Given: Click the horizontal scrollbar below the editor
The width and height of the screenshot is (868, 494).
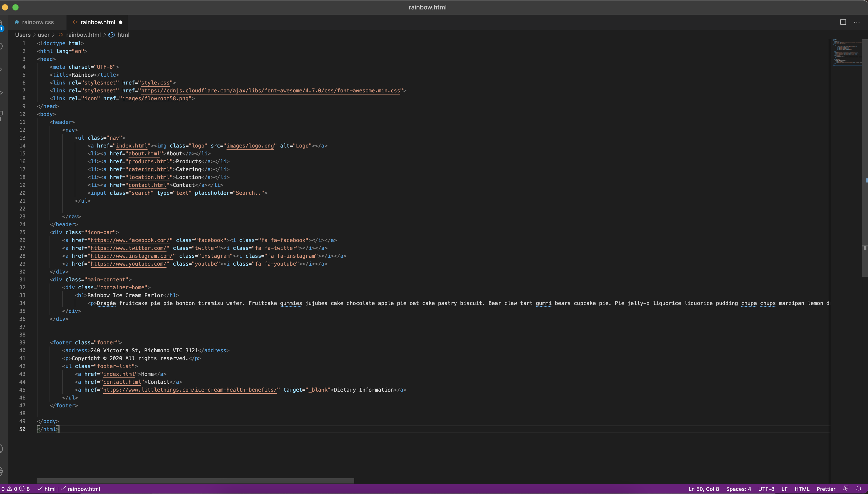Looking at the screenshot, I should point(196,480).
